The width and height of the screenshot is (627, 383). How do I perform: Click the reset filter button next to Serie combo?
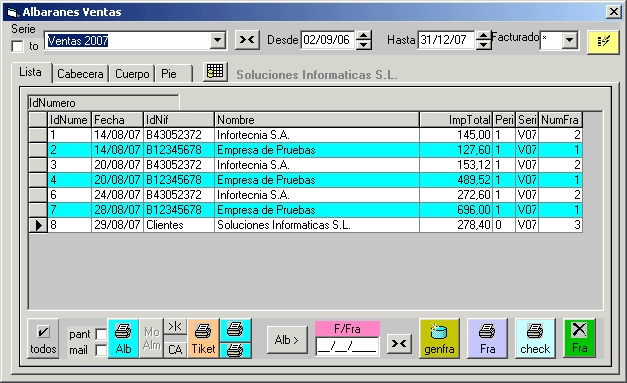tap(247, 40)
